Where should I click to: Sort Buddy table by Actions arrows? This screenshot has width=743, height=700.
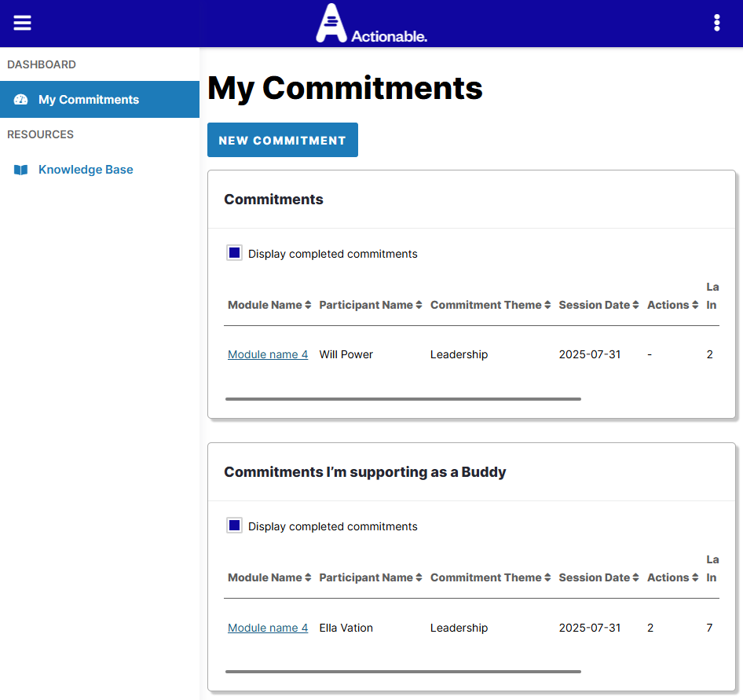pyautogui.click(x=695, y=577)
